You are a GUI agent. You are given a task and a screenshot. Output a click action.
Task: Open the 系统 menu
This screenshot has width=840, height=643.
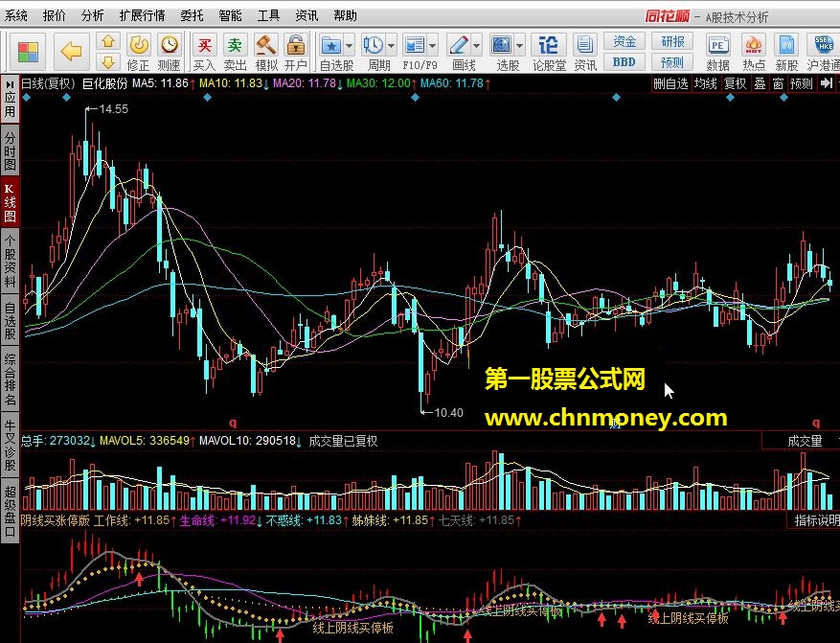click(15, 15)
